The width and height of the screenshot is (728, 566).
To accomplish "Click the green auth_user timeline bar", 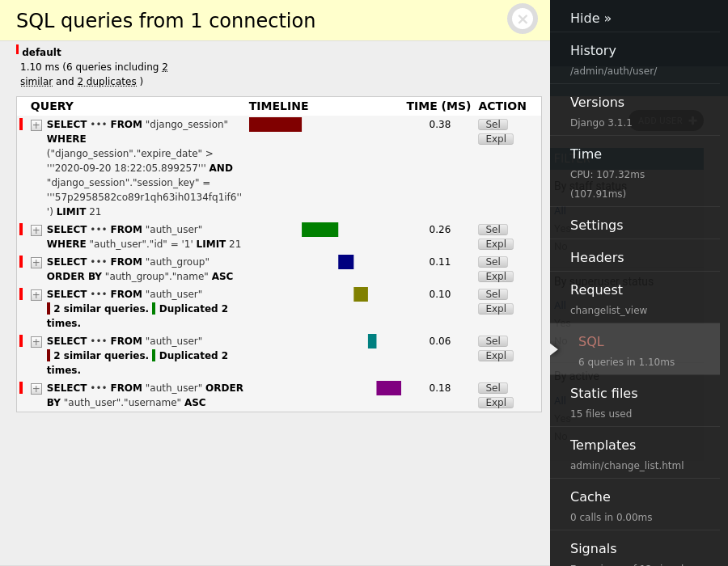I will [x=320, y=230].
